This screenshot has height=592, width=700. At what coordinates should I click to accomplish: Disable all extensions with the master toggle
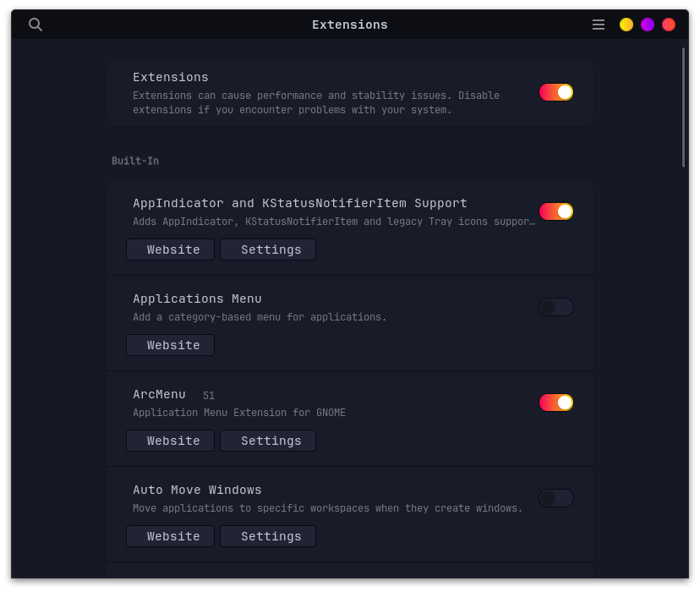(555, 92)
